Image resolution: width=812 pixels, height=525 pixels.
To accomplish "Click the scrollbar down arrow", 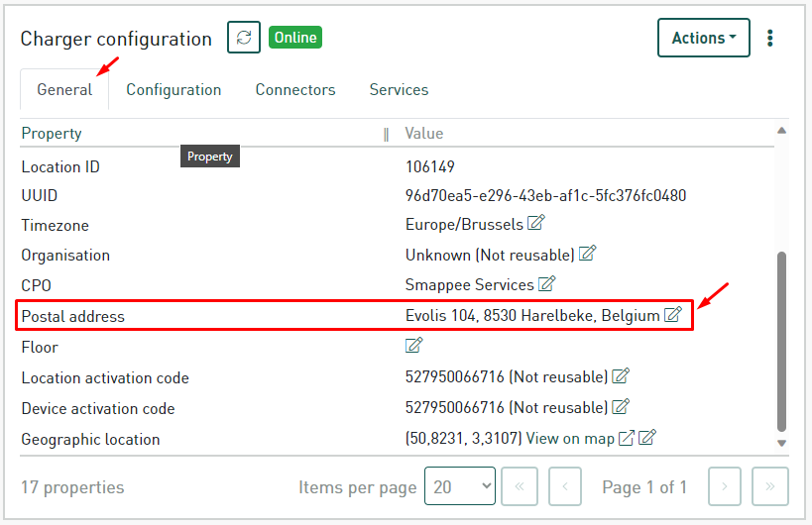I will coord(782,443).
